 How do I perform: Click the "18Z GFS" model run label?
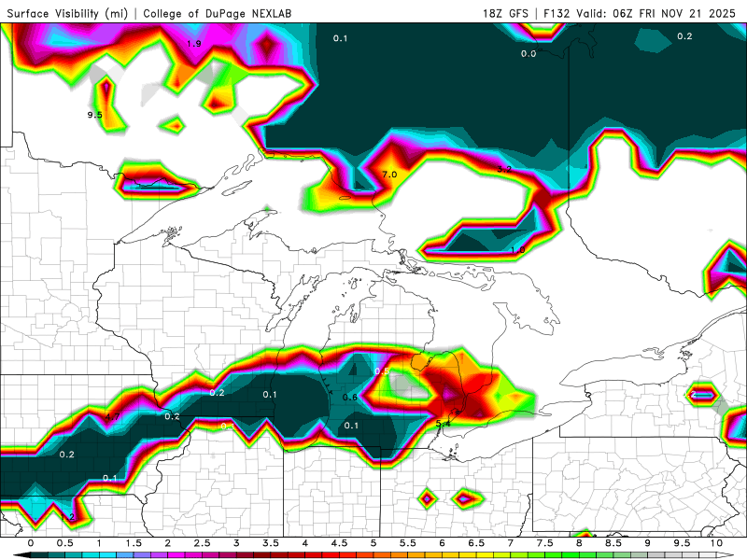pos(505,13)
